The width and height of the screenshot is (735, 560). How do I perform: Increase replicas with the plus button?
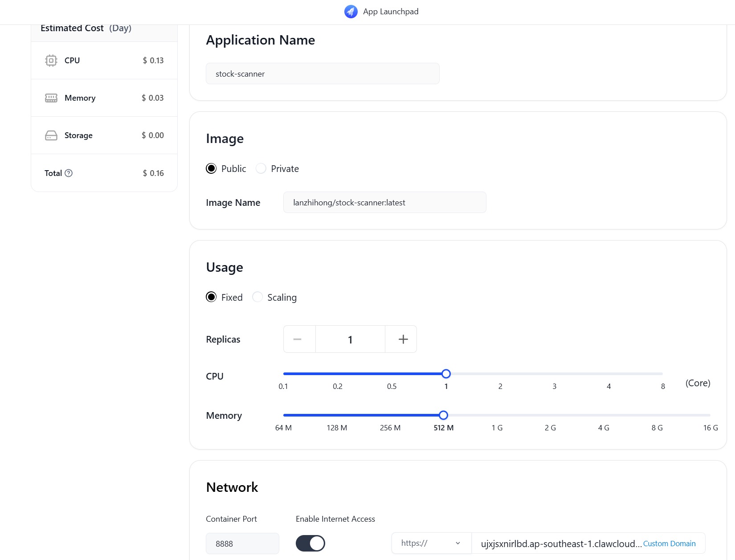click(403, 339)
